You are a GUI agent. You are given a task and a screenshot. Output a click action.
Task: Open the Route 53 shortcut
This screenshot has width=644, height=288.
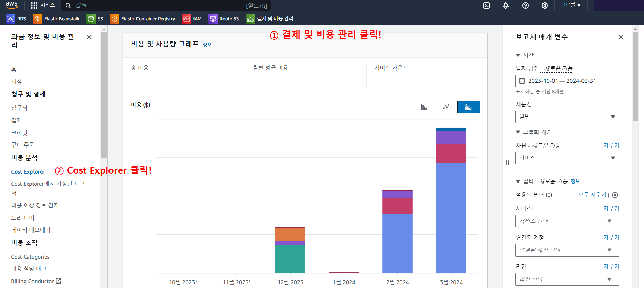(224, 19)
